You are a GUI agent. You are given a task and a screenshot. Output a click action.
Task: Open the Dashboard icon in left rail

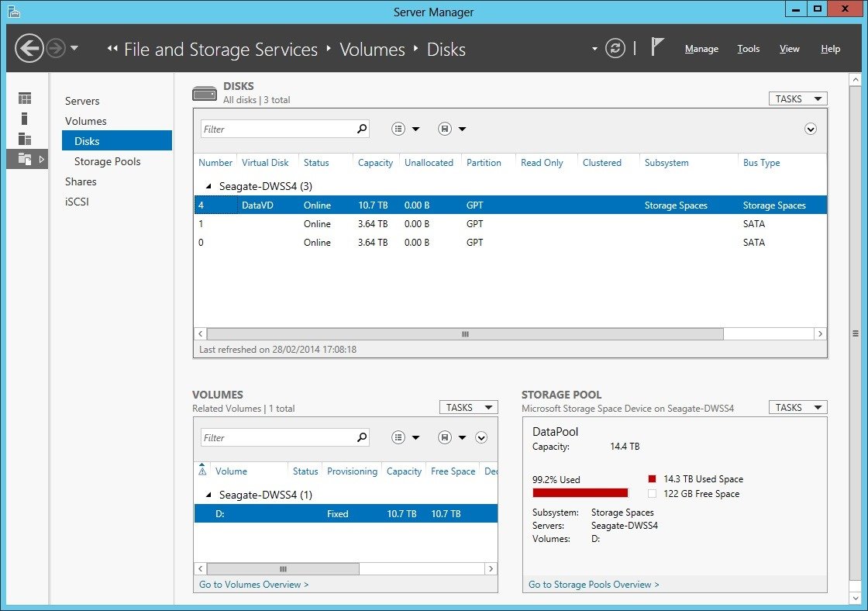pos(25,98)
